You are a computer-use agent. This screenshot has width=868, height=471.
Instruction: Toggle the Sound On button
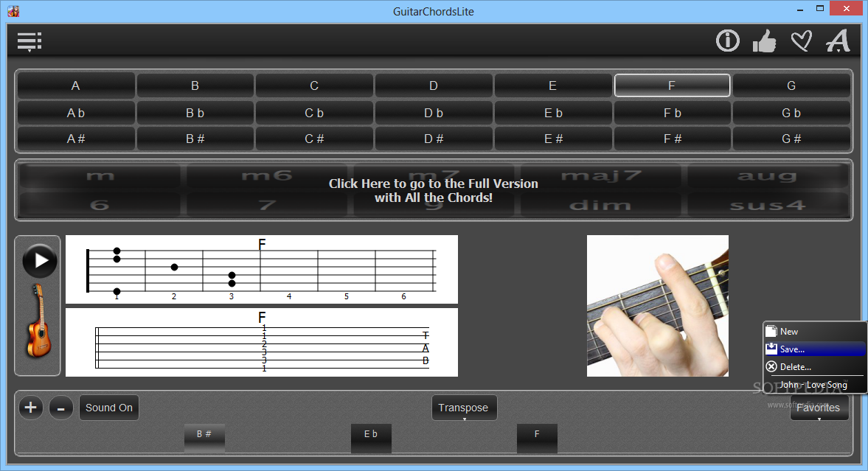[109, 408]
